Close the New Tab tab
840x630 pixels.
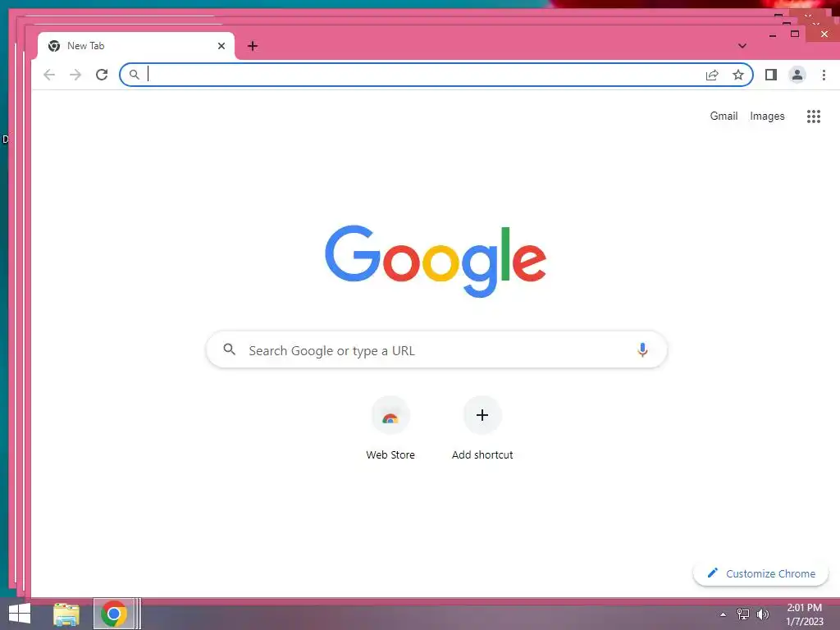(221, 46)
